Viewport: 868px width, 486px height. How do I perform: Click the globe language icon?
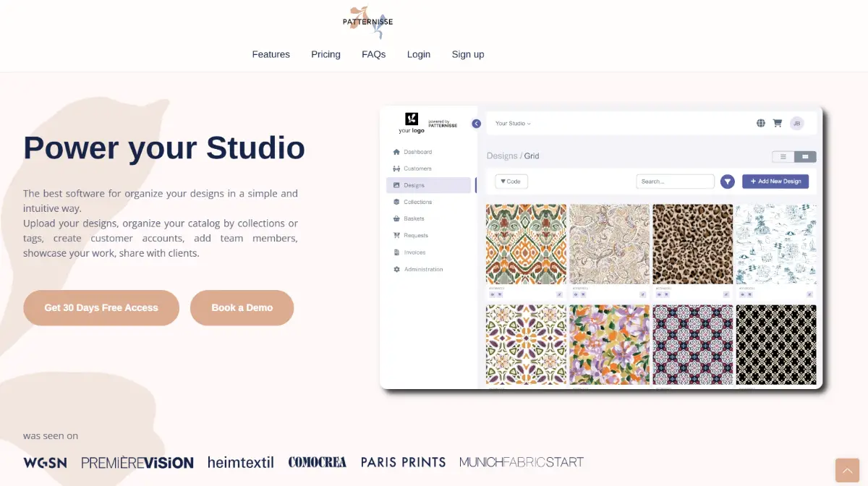(x=761, y=124)
